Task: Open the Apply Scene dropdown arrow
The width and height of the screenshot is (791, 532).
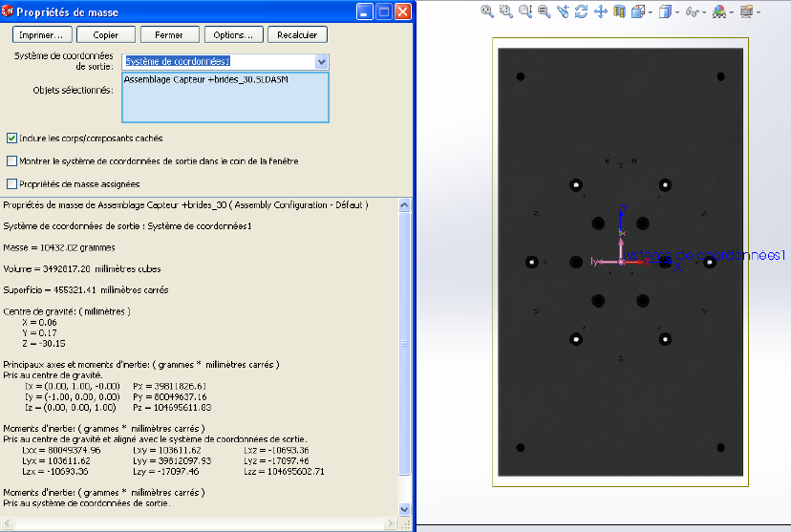Action: tap(732, 12)
